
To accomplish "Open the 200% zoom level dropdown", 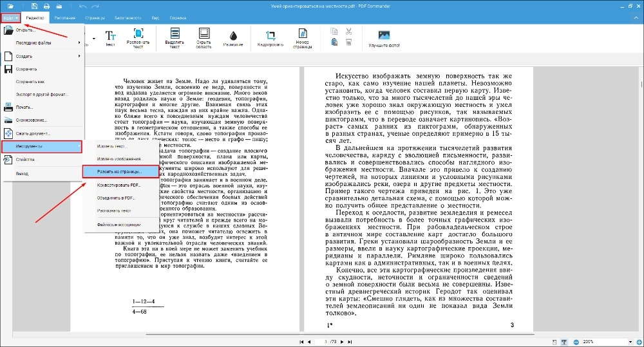I will (x=630, y=342).
